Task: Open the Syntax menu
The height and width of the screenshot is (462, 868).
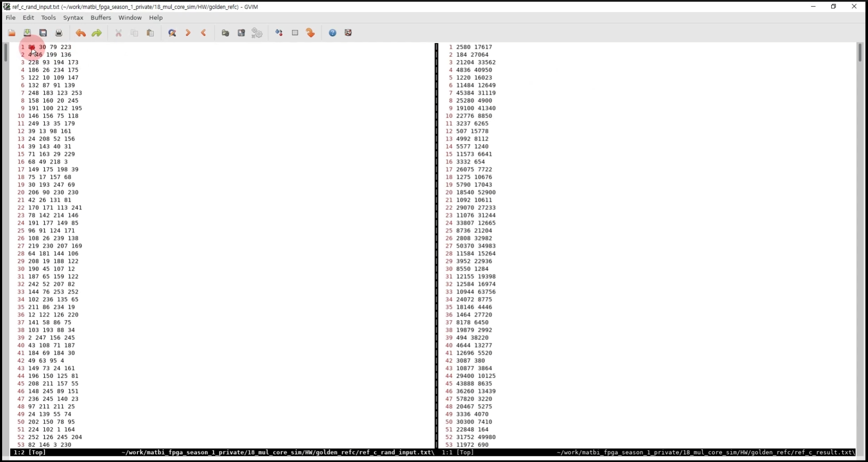Action: click(x=73, y=18)
